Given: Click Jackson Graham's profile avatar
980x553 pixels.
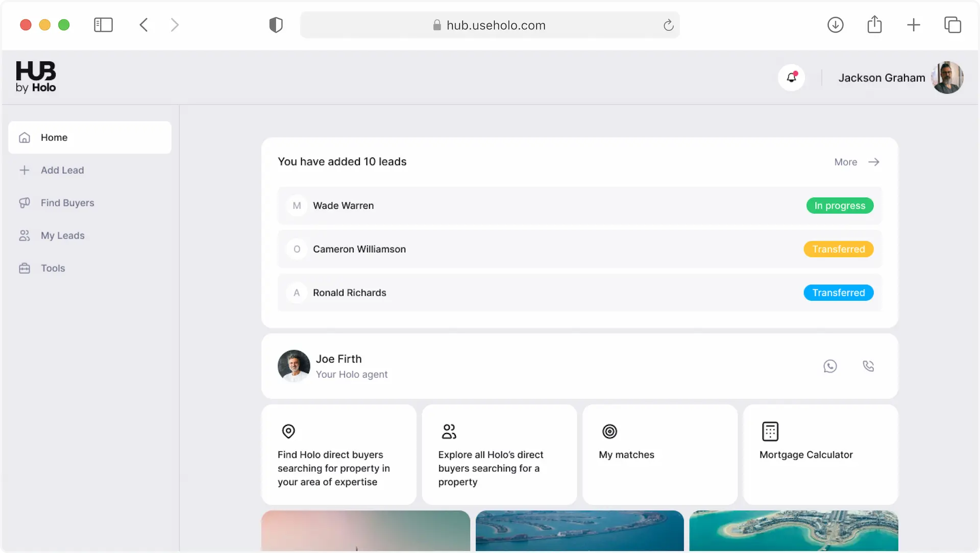Looking at the screenshot, I should [x=947, y=78].
